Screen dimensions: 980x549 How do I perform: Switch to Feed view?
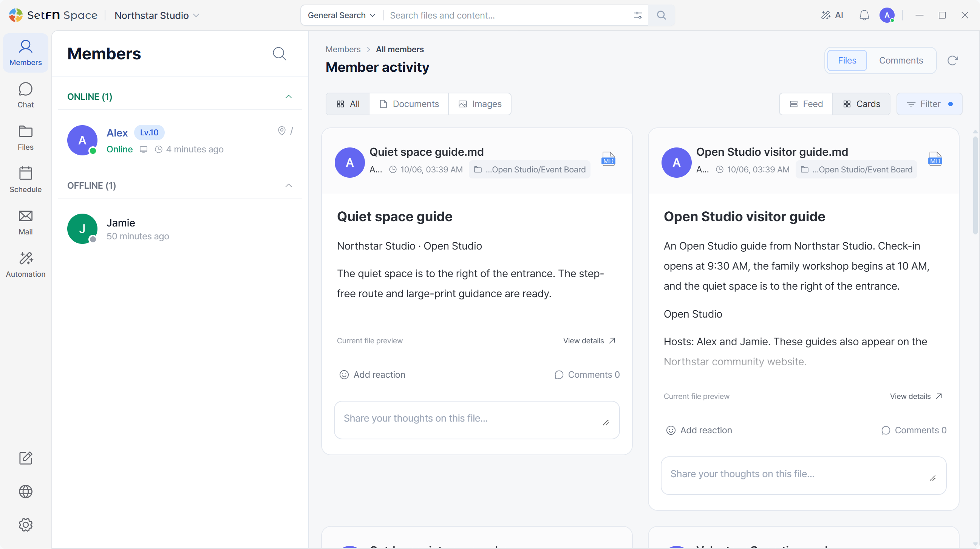(806, 104)
